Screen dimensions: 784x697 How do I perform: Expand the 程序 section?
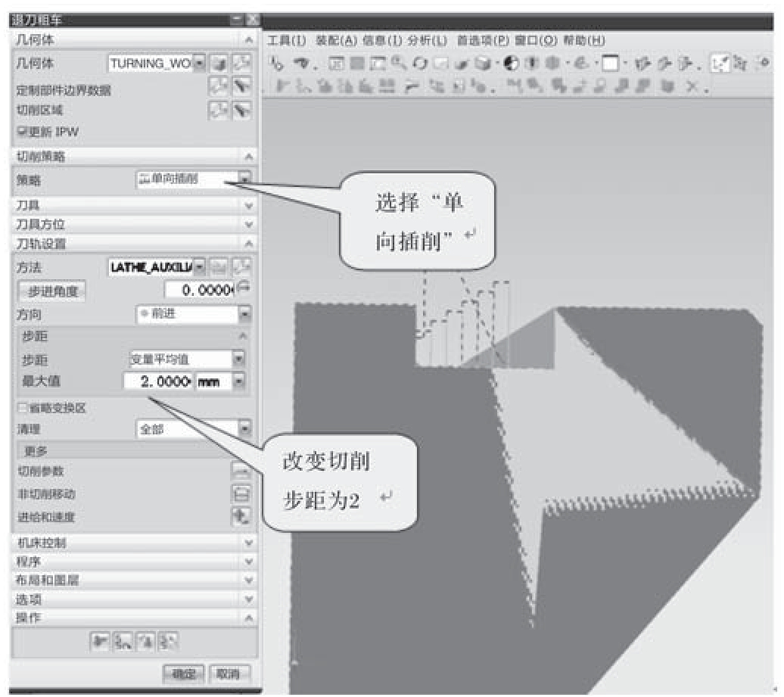click(x=134, y=562)
